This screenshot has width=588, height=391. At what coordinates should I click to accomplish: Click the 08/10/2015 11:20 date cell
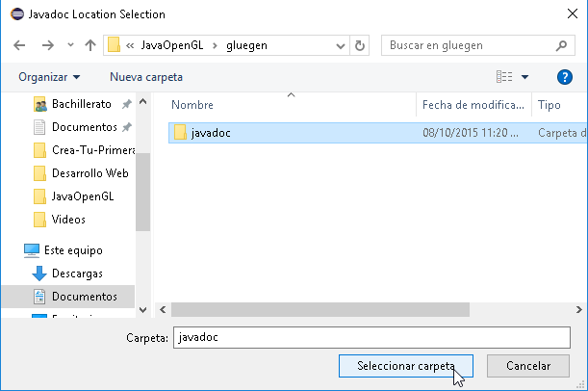(x=471, y=133)
